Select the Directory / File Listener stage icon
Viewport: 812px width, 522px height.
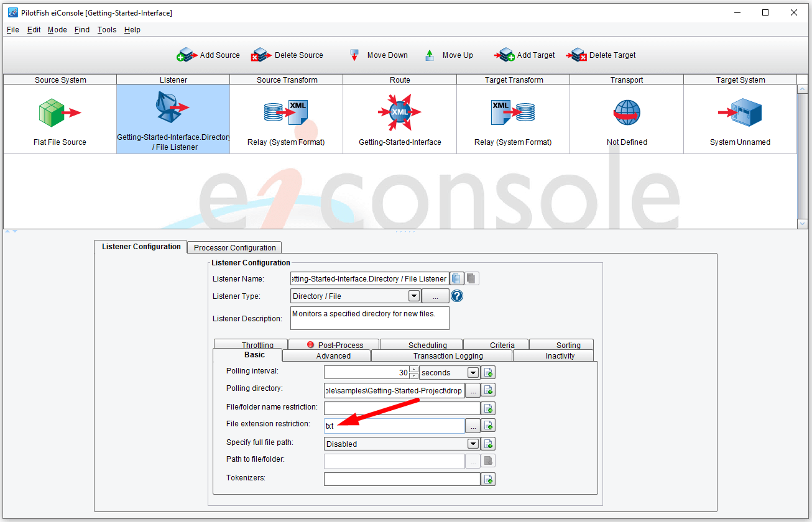(172, 108)
